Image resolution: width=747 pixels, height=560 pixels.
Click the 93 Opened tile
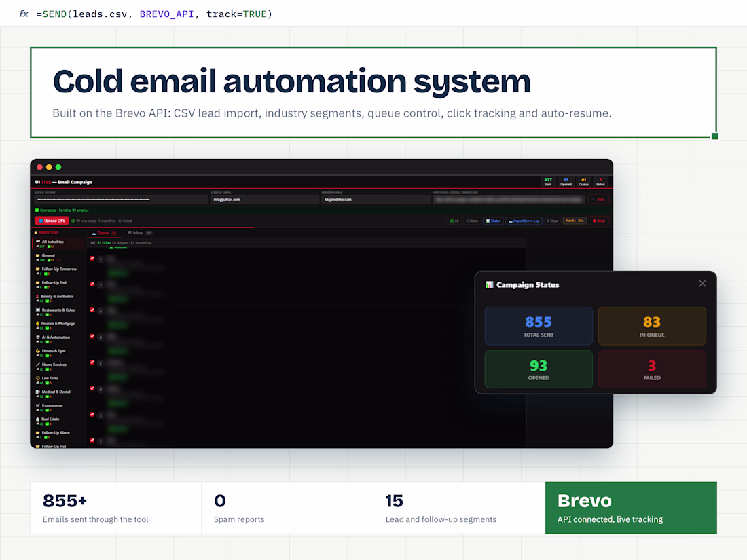pos(539,369)
